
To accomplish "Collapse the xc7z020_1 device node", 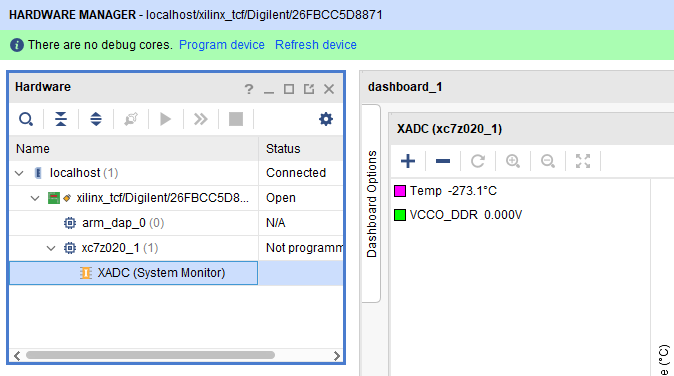I will 51,248.
